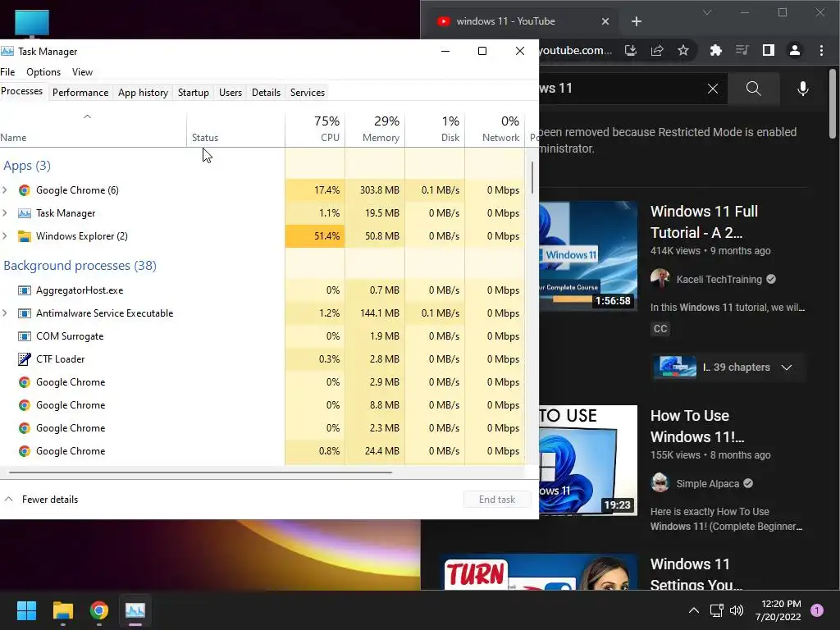
Task: Click the COM Surrogate process icon
Action: [24, 336]
